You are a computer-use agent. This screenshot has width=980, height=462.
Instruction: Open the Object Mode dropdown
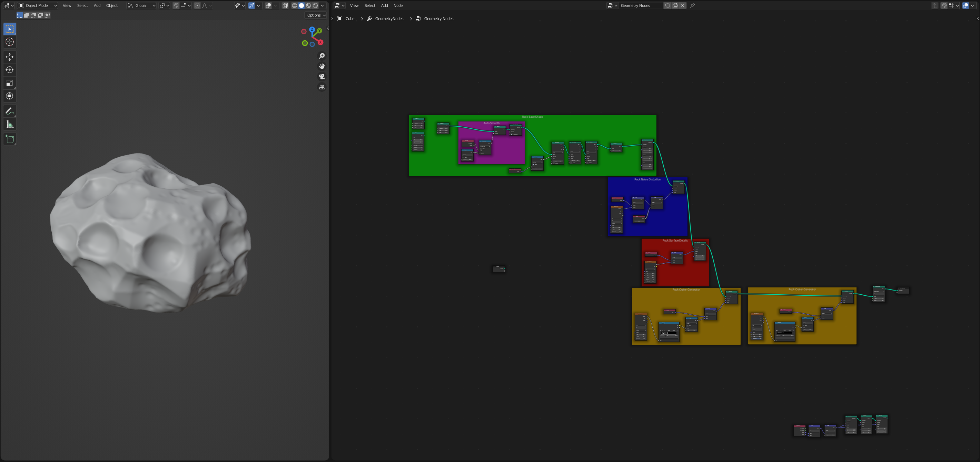pos(38,5)
